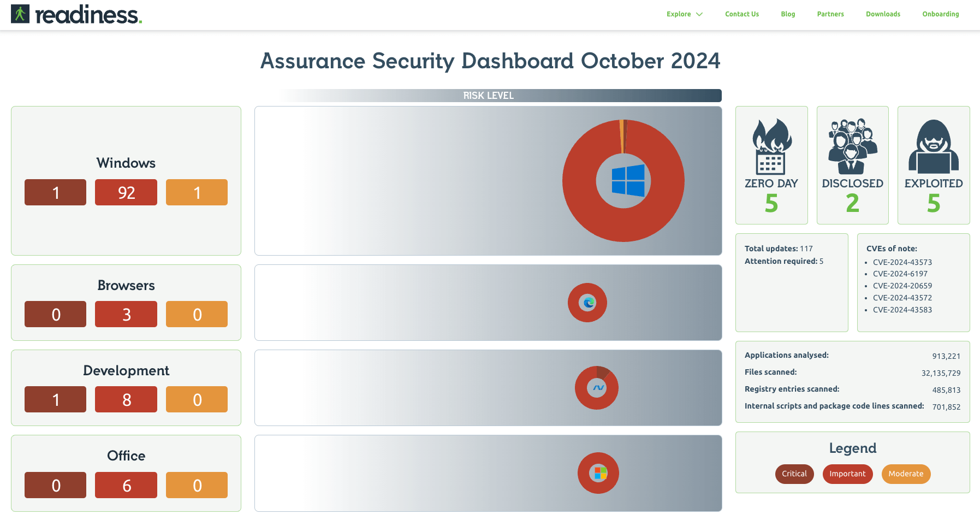Click the Total updates: 117 text

779,249
